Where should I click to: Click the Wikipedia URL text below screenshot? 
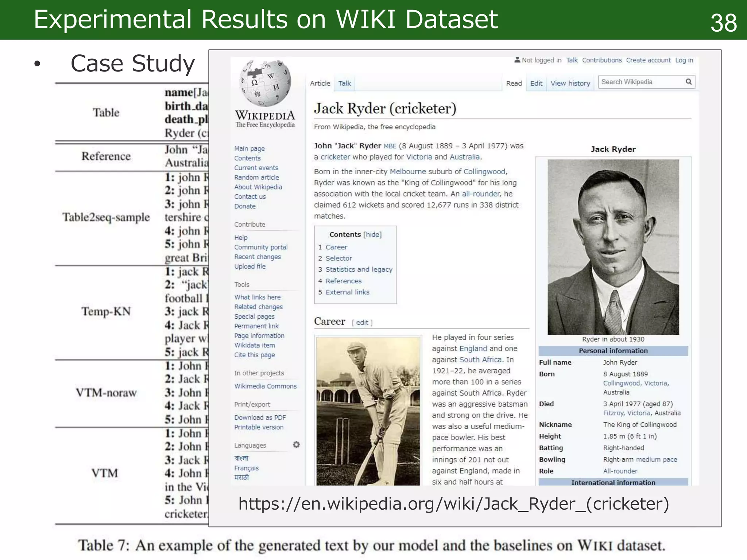coord(454,504)
